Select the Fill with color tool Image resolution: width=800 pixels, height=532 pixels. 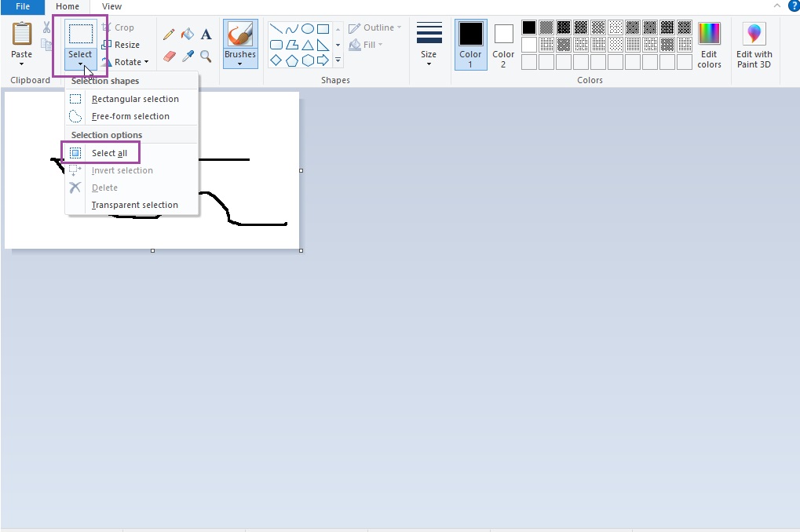pos(188,35)
